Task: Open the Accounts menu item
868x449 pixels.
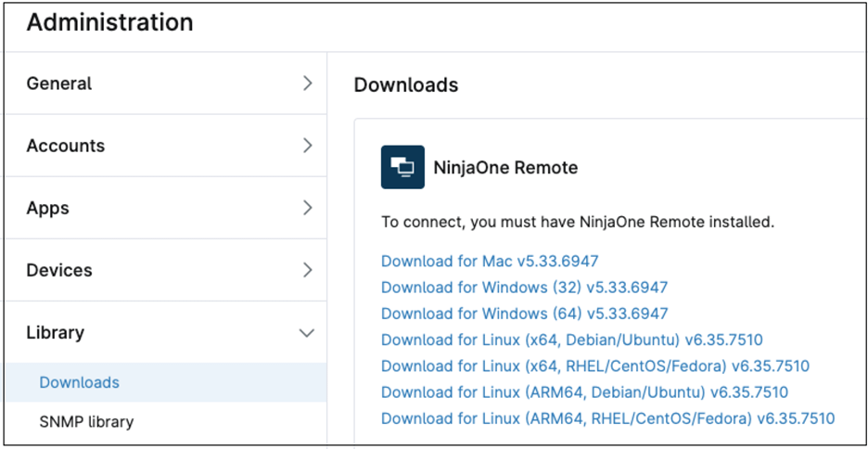Action: coord(165,146)
